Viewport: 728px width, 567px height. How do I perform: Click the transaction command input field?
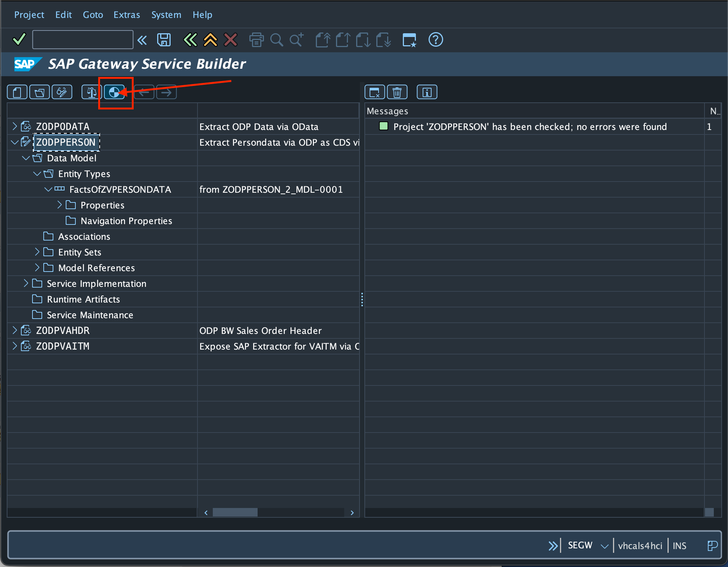coord(83,40)
